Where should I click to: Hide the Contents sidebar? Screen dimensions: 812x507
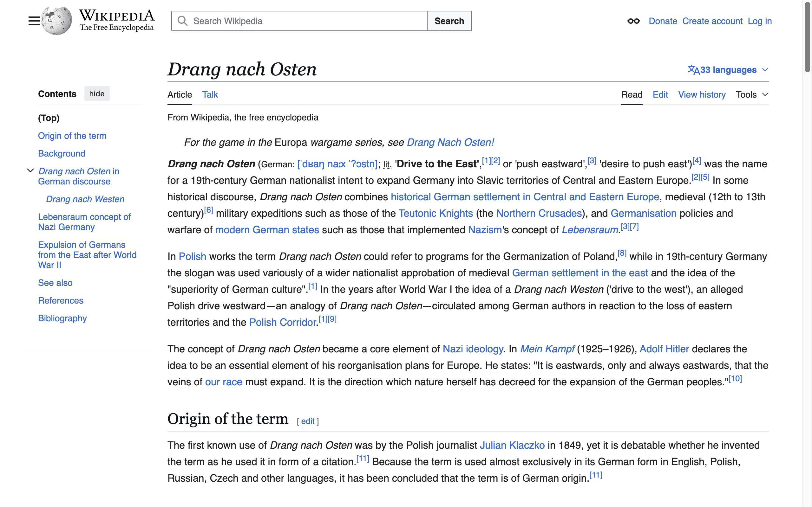point(97,94)
